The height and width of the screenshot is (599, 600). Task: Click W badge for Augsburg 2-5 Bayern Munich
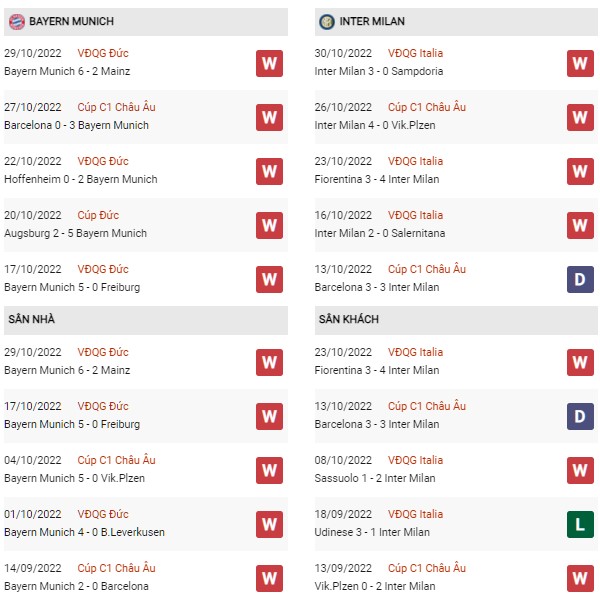pos(269,225)
